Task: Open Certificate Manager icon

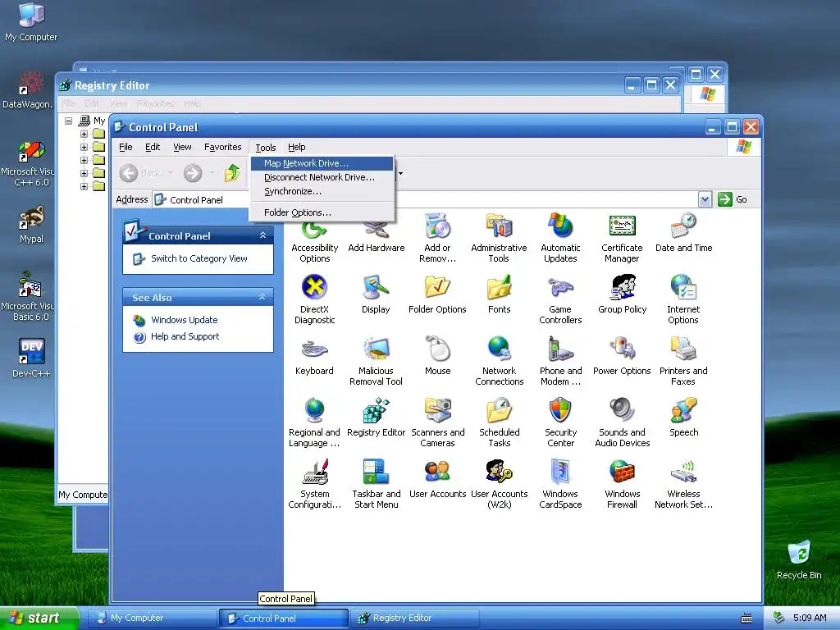Action: (x=622, y=239)
